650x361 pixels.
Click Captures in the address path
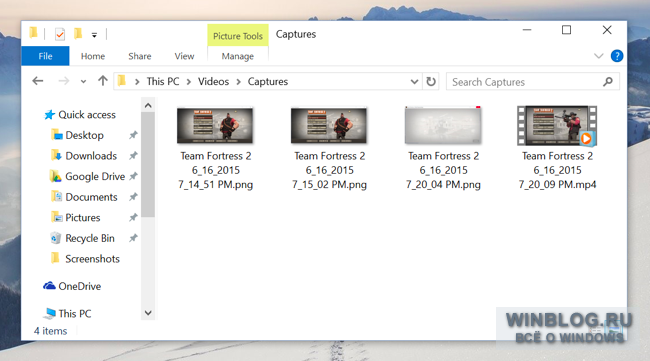[268, 81]
